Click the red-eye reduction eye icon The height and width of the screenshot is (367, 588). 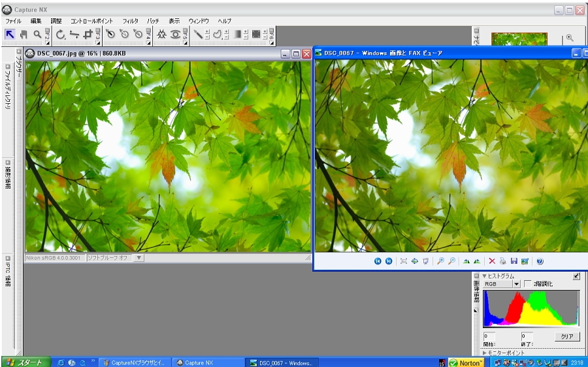175,35
